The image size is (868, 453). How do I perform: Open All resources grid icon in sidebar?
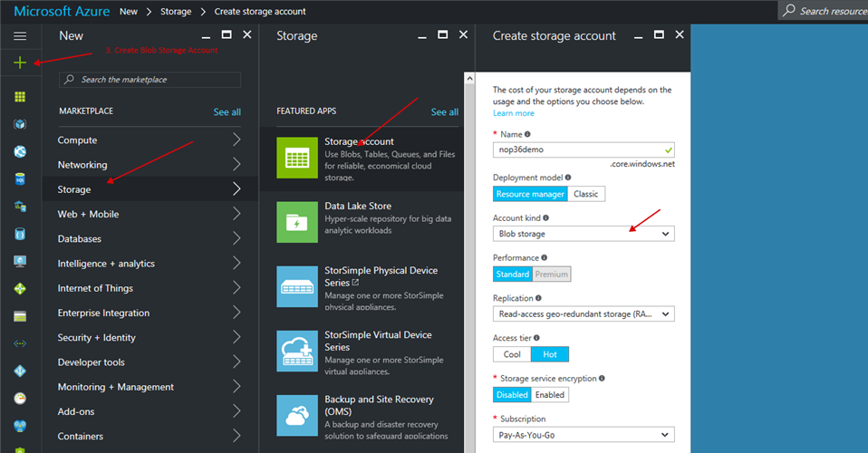tap(20, 97)
